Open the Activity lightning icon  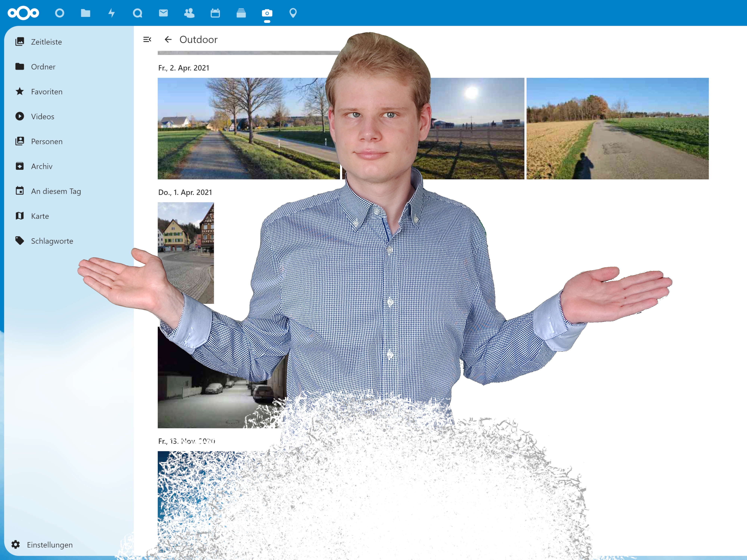[111, 13]
